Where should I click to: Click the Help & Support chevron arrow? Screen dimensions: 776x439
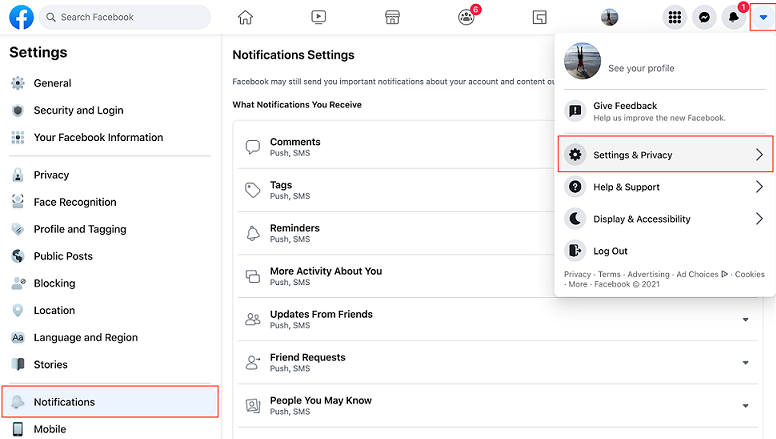(x=759, y=187)
